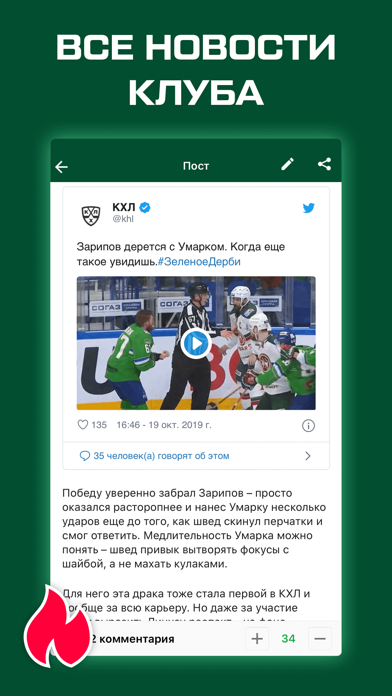The width and height of the screenshot is (392, 696).
Task: Play the hockey fight video
Action: 196,343
